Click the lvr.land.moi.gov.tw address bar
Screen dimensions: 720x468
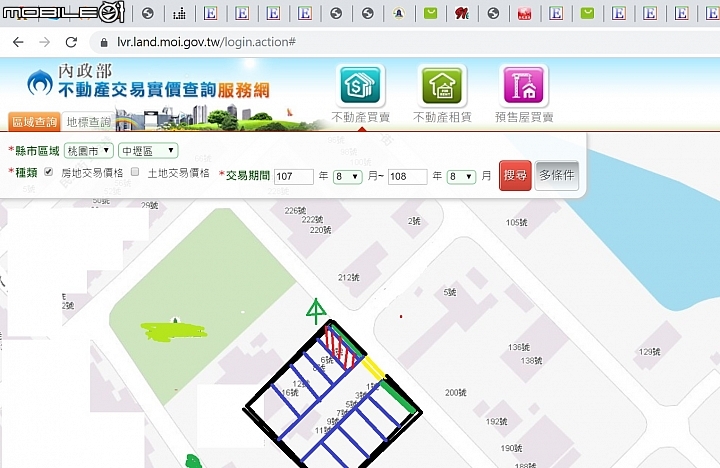pyautogui.click(x=206, y=42)
